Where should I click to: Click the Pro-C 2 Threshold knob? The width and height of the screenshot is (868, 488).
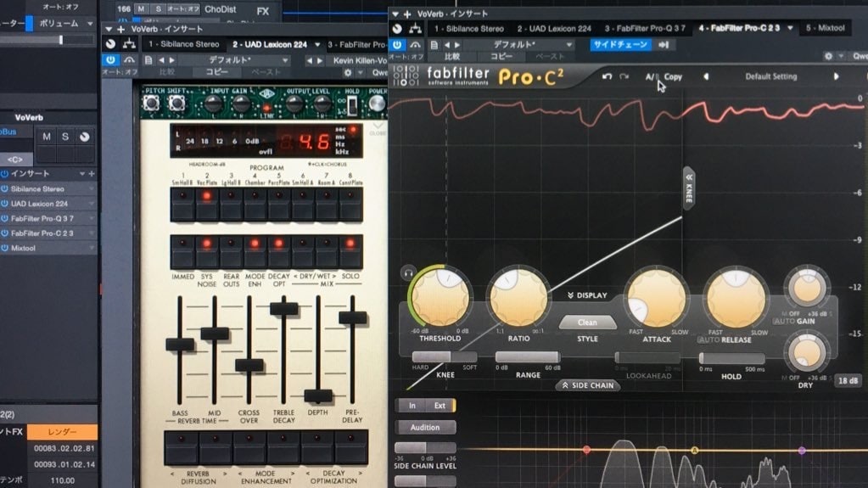440,297
